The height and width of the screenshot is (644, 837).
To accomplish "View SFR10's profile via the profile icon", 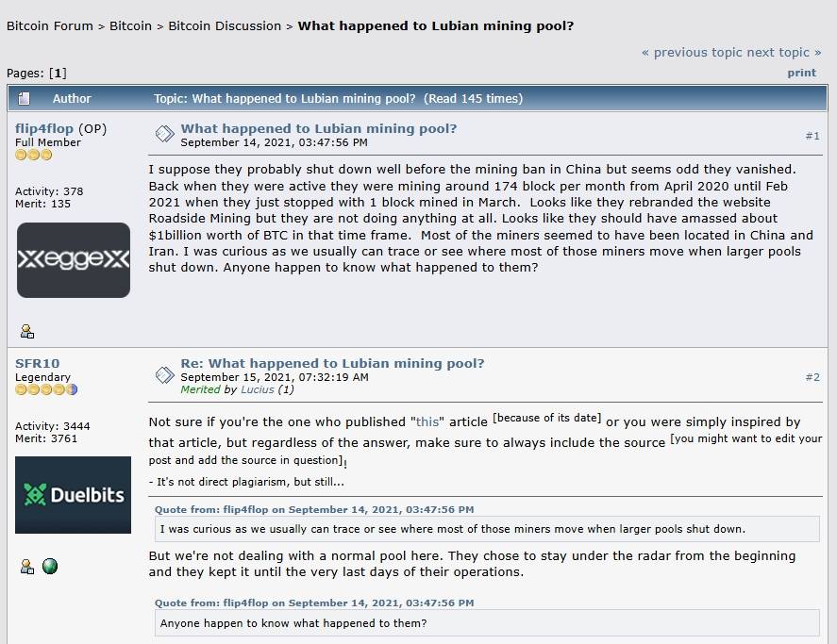I will [x=27, y=566].
